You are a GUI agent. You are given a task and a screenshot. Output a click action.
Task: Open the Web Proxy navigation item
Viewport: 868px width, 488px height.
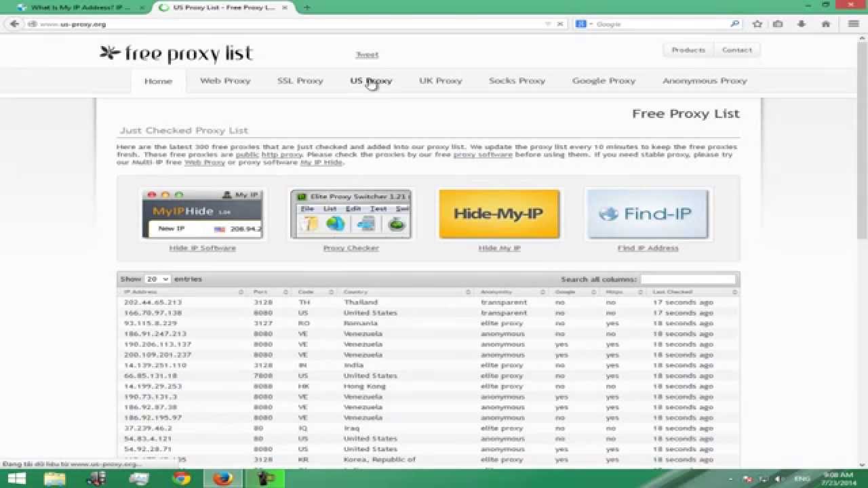pyautogui.click(x=225, y=81)
